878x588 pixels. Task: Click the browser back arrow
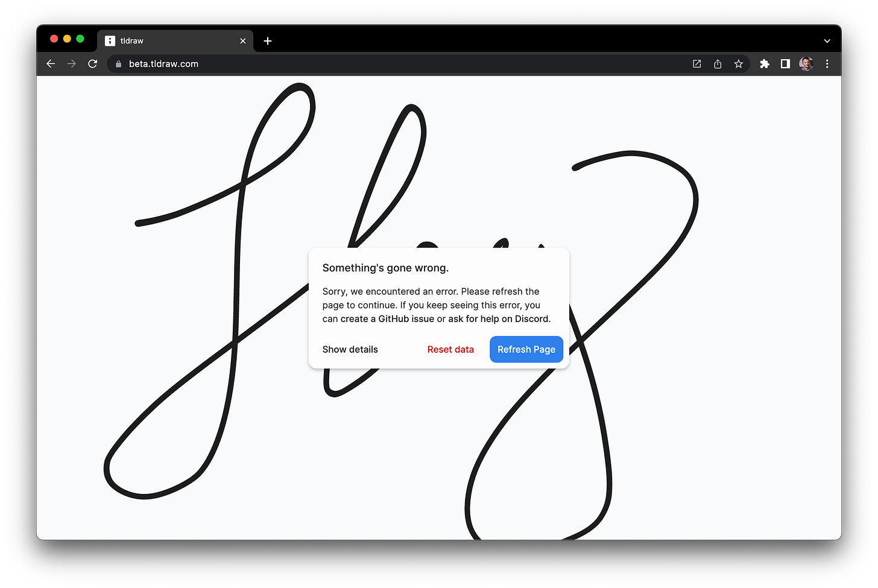coord(51,64)
